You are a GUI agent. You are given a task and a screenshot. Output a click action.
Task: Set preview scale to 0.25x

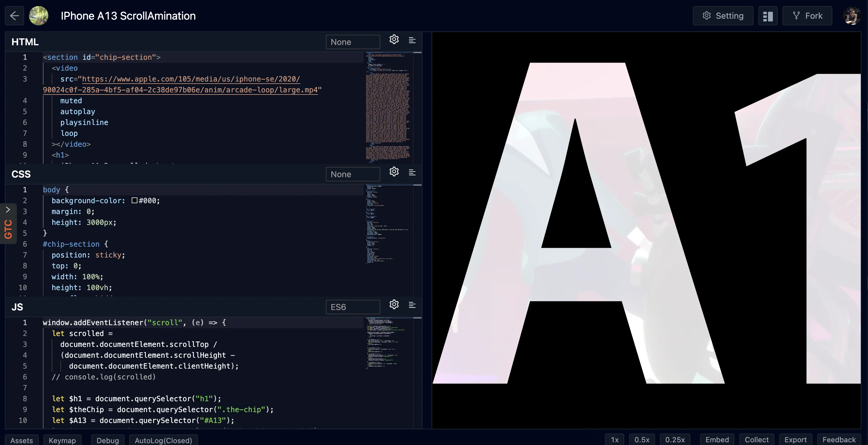pyautogui.click(x=675, y=440)
